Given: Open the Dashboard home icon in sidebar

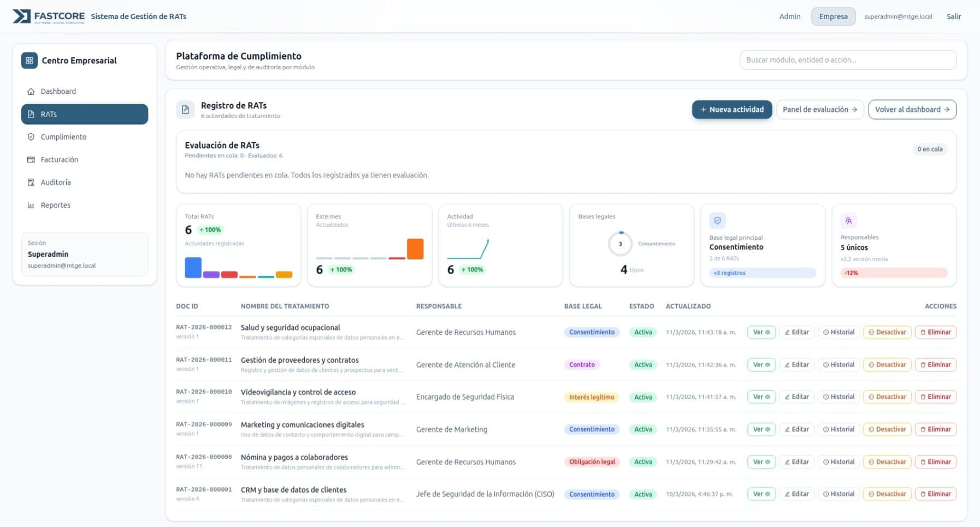Looking at the screenshot, I should (31, 92).
